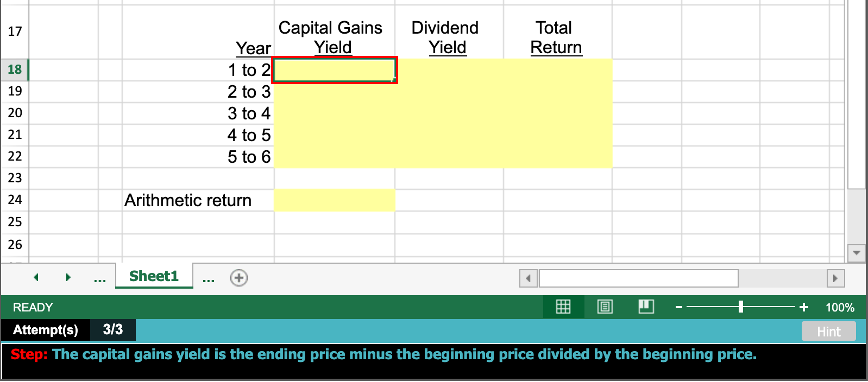Open the right sheet list ellipsis
Viewport: 868px width, 382px height.
pos(209,278)
